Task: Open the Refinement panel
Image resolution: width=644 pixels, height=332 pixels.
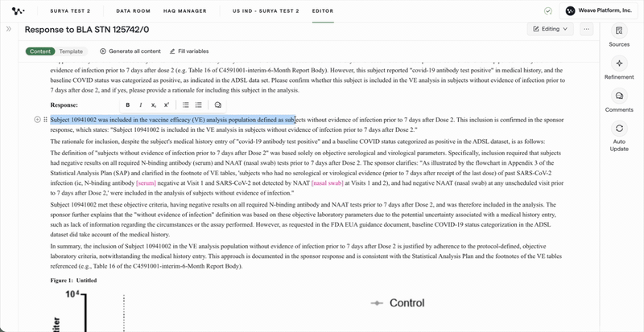Action: (x=619, y=68)
